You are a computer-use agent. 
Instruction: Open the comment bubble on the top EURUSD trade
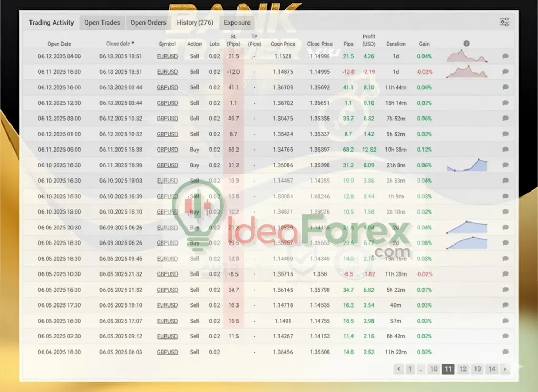point(505,56)
